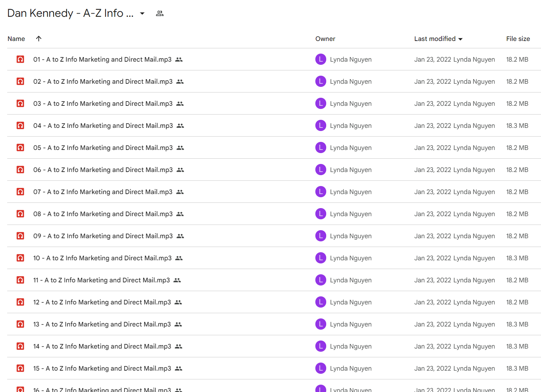Viewport: 541px width, 392px height.
Task: Click Lynda Nguyen avatar on file 02 row
Action: tap(321, 81)
